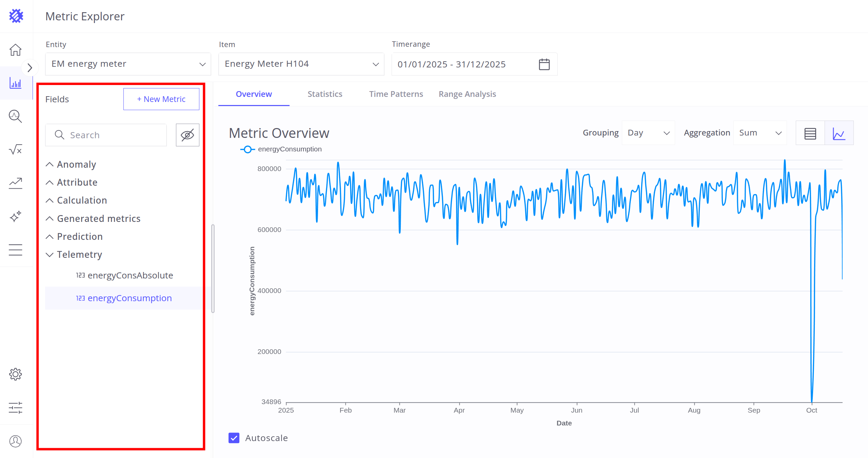Image resolution: width=868 pixels, height=458 pixels.
Task: Toggle hidden fields eye icon
Action: point(188,135)
